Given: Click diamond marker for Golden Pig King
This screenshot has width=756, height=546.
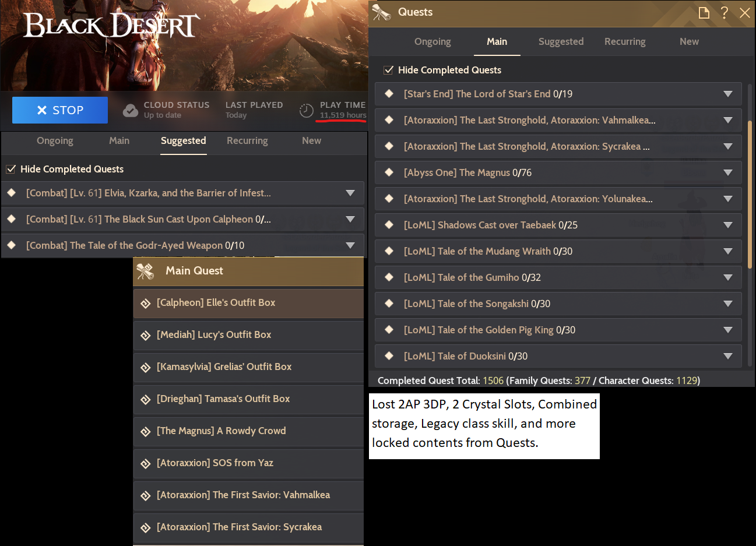Looking at the screenshot, I should (389, 330).
